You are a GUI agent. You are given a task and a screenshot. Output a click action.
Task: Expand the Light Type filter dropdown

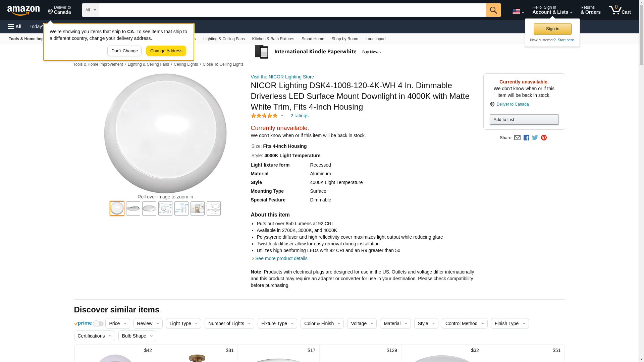coord(183,323)
